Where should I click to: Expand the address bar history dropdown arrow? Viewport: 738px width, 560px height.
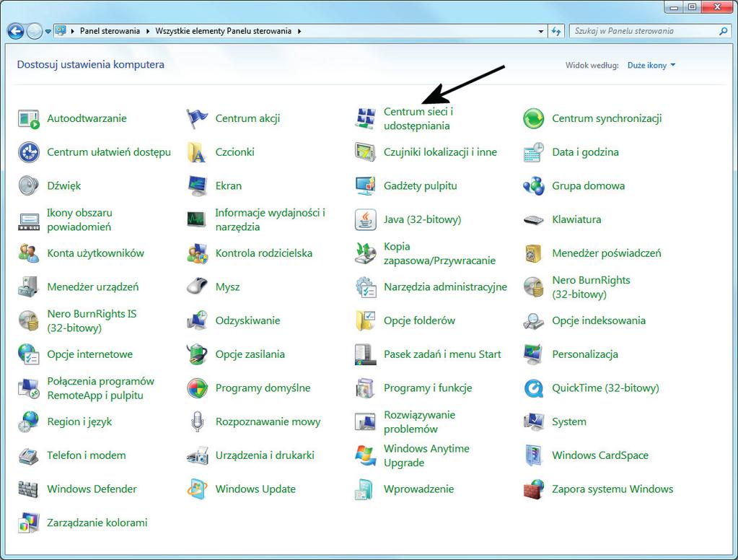pyautogui.click(x=541, y=32)
